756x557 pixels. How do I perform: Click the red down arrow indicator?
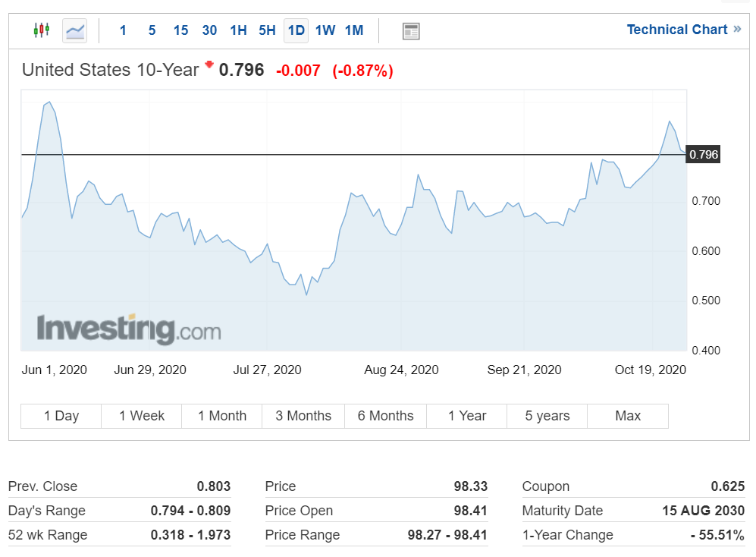point(209,65)
